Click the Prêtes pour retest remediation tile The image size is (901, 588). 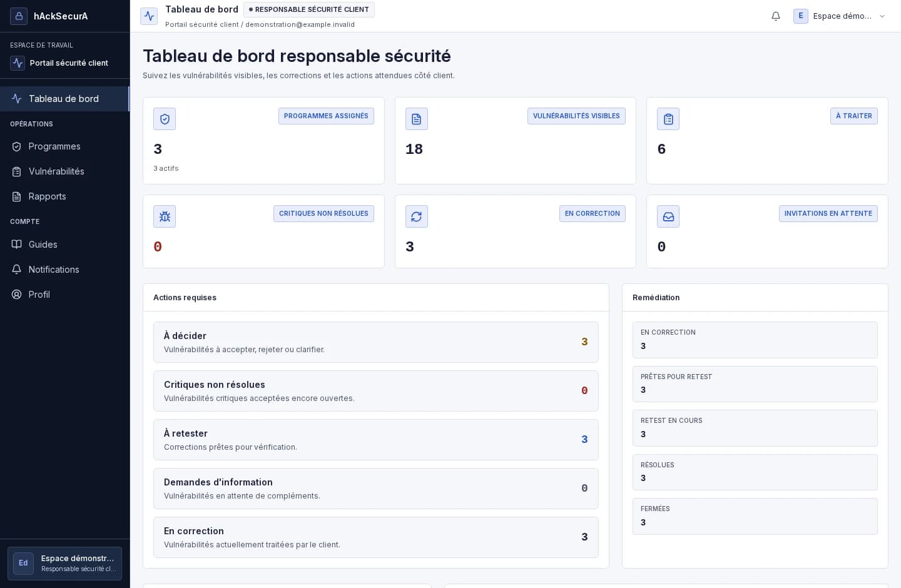pos(755,384)
